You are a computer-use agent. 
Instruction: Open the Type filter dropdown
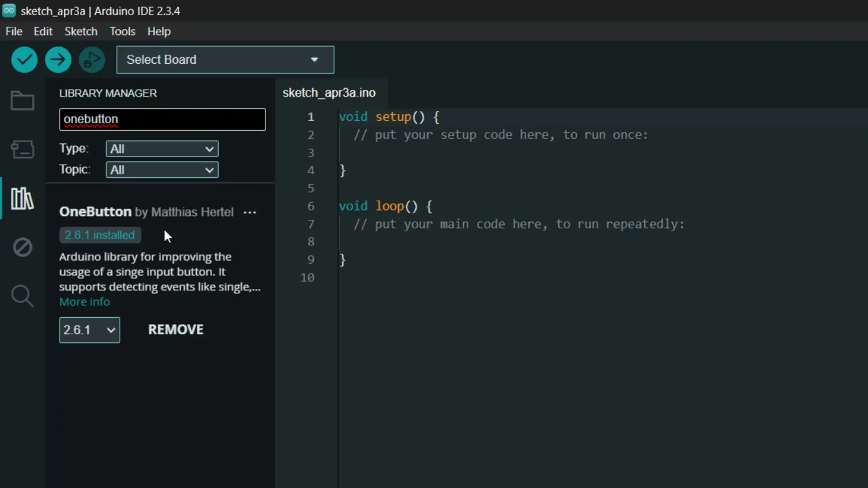point(162,149)
